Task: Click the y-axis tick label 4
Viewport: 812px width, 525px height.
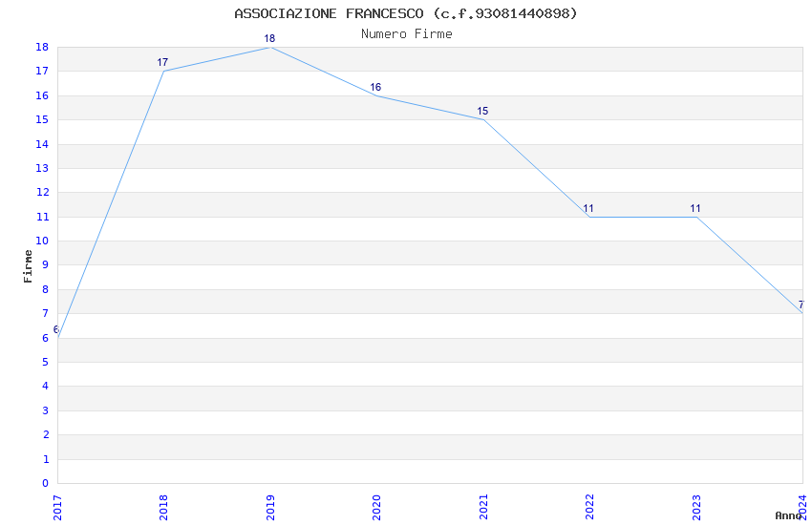Action: (x=46, y=386)
